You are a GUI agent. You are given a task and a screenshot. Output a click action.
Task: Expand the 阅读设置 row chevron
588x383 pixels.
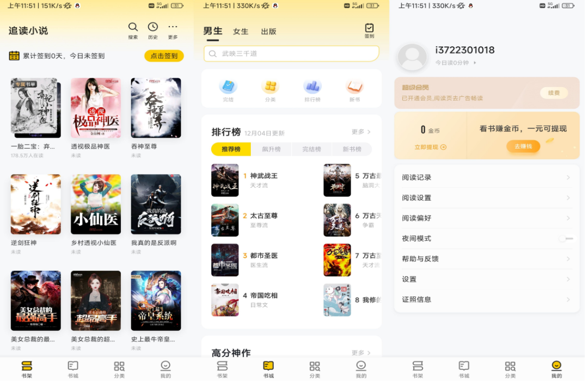click(568, 198)
